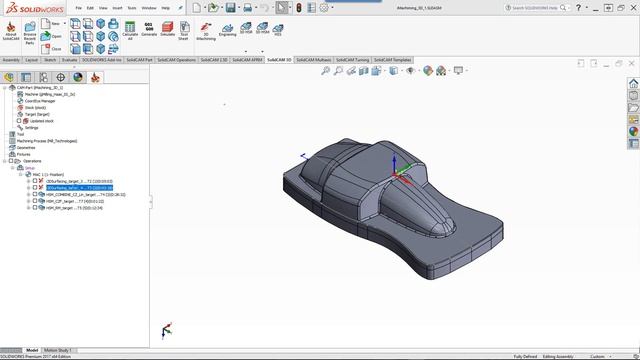
Task: Open the File menu
Action: pos(78,8)
